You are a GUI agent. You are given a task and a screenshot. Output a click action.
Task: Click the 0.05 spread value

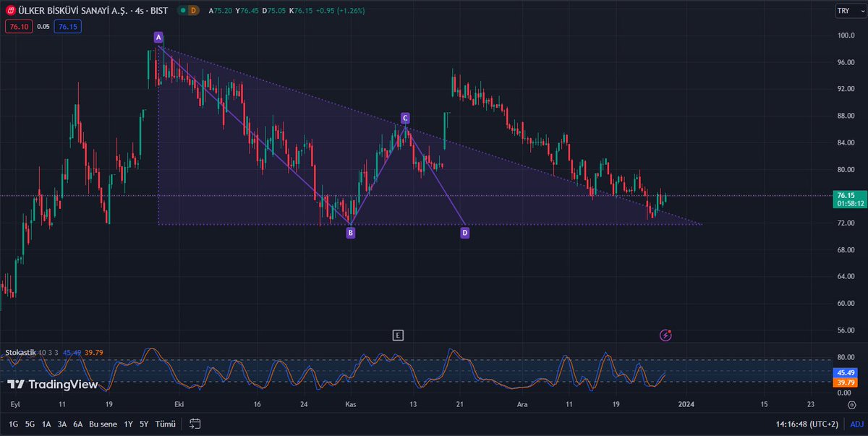pyautogui.click(x=43, y=27)
